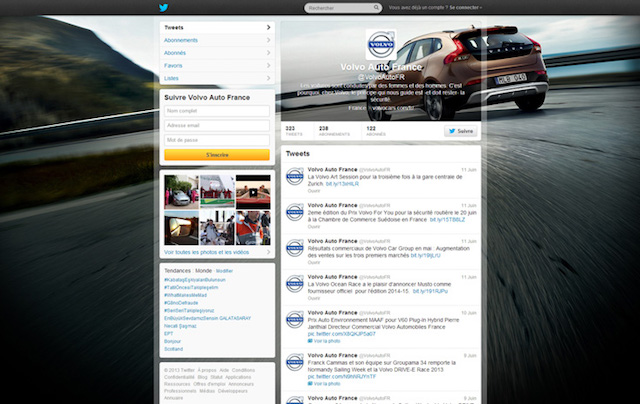
Task: Click the chevron next to Listes
Action: pyautogui.click(x=269, y=78)
